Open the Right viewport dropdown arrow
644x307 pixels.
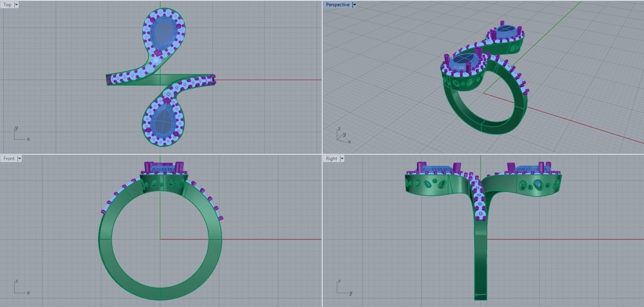click(342, 159)
